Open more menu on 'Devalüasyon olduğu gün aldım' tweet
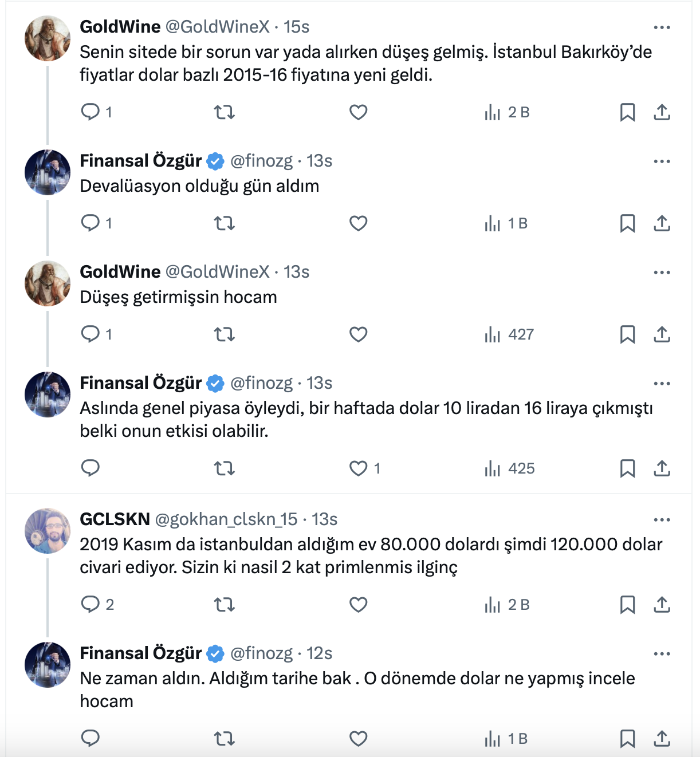This screenshot has height=757, width=700. point(662,161)
